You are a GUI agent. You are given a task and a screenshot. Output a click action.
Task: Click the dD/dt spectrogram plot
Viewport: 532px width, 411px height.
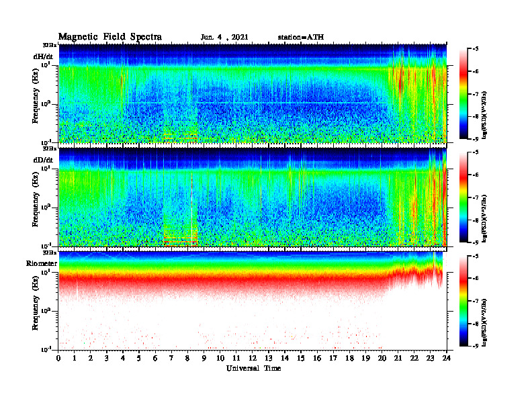pos(253,197)
